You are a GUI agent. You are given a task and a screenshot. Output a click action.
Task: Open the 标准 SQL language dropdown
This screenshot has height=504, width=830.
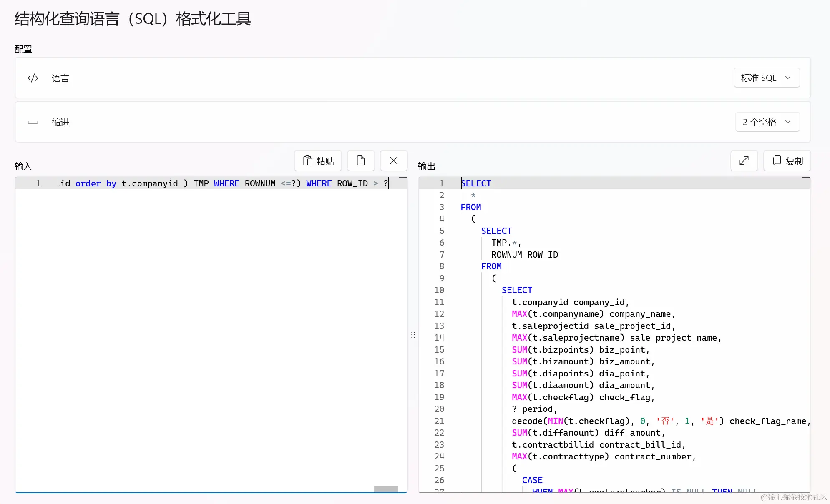click(766, 78)
